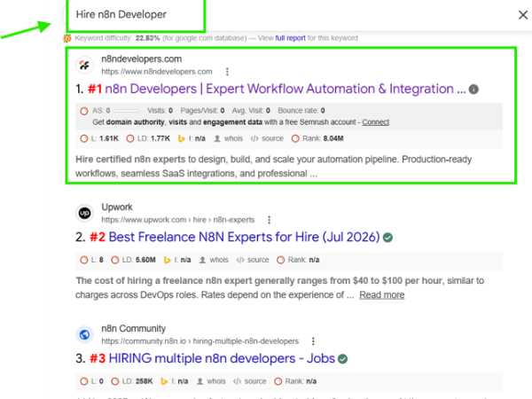Open whois for n8ndevelopers.com
This screenshot has height=399, width=532.
point(229,138)
